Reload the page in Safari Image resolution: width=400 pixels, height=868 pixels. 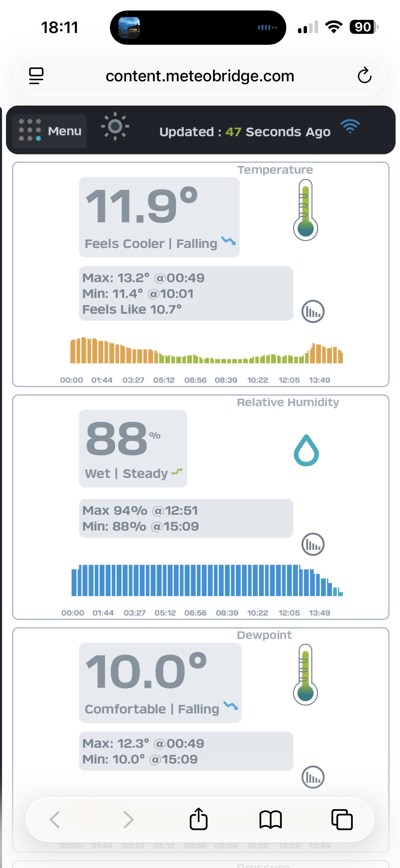point(364,75)
